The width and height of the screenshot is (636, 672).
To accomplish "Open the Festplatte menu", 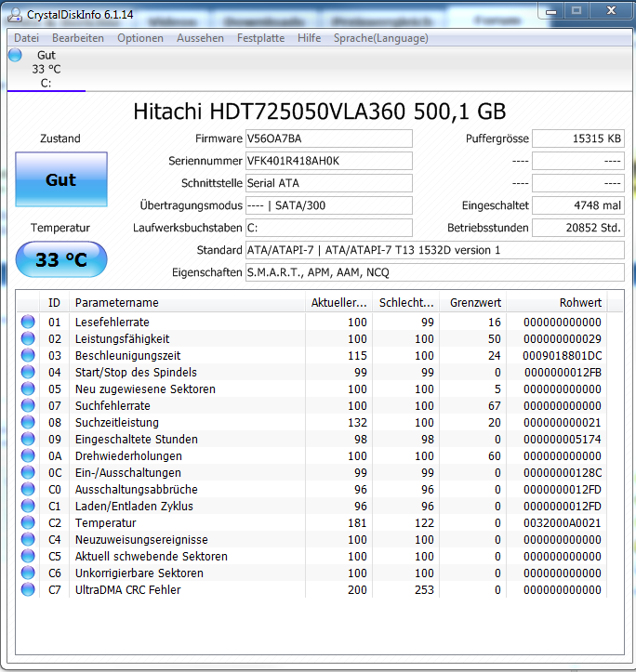I will pyautogui.click(x=260, y=38).
